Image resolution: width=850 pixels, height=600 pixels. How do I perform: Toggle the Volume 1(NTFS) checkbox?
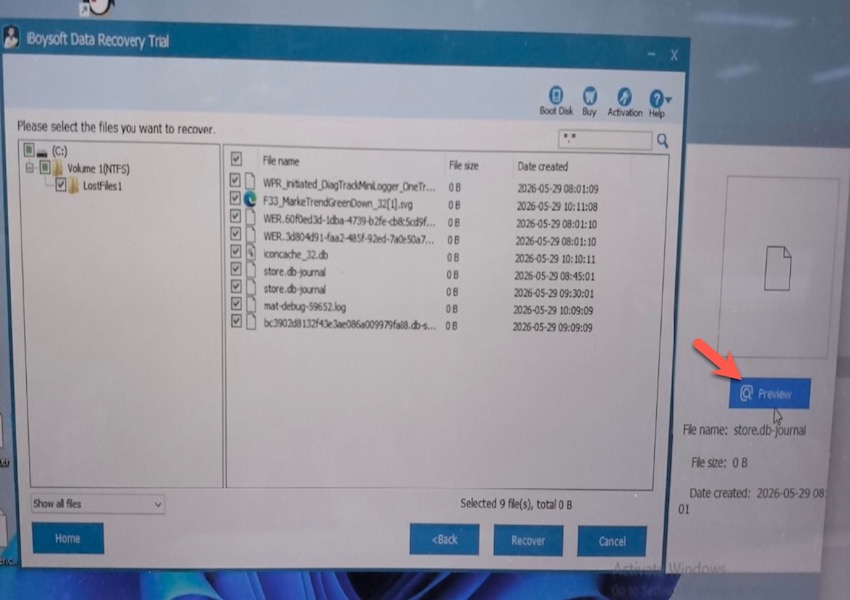(x=45, y=167)
